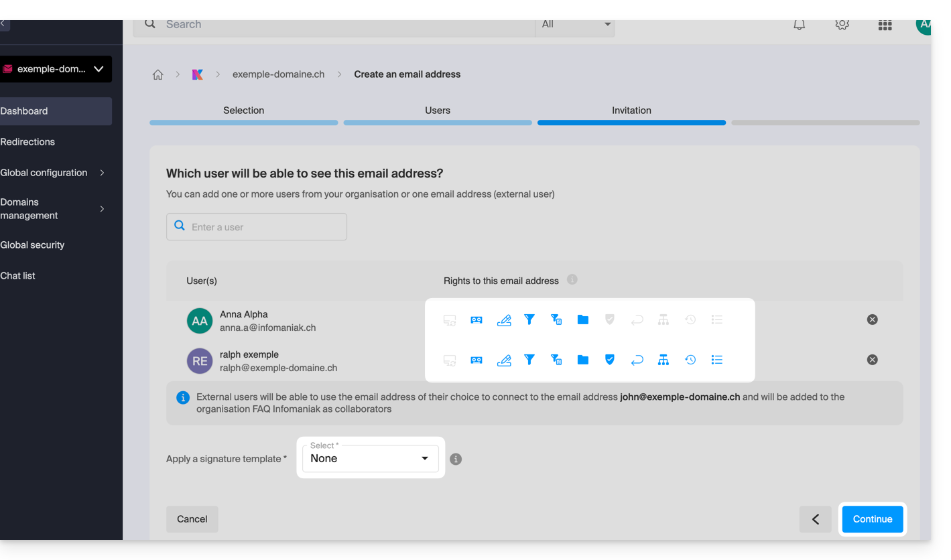Open the notifications bell
Screen dimensions: 951x560
point(799,25)
